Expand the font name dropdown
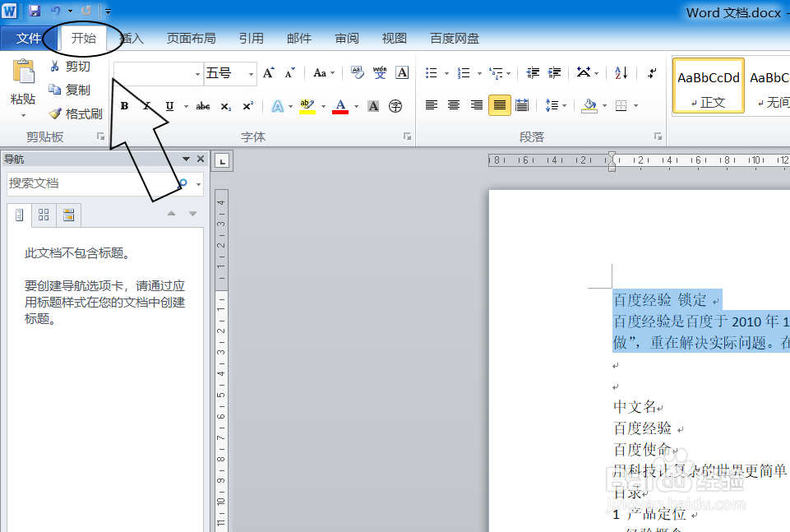 click(x=197, y=74)
